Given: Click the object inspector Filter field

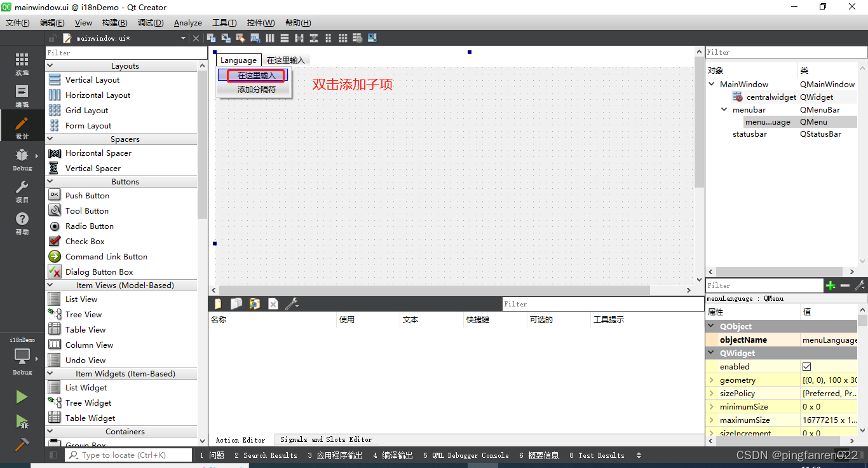Looking at the screenshot, I should point(785,52).
